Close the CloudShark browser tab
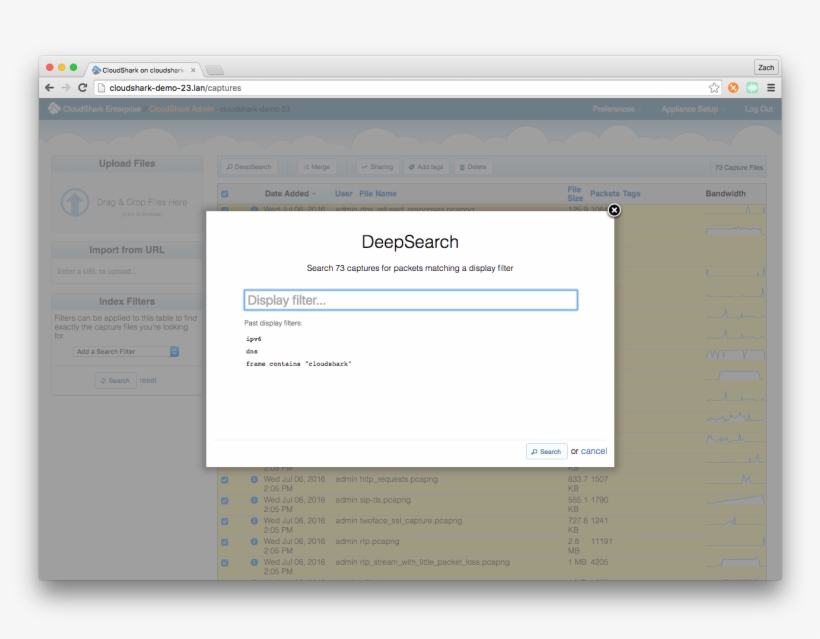The width and height of the screenshot is (820, 639). [x=193, y=70]
